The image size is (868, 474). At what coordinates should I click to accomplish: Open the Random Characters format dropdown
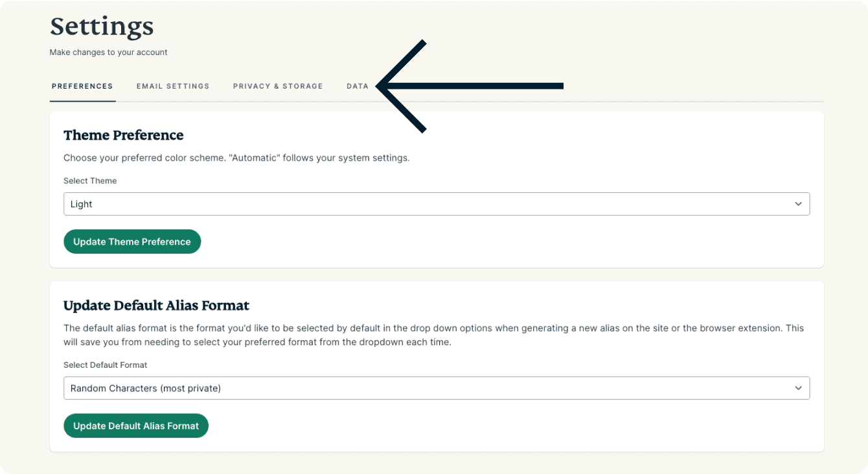(436, 389)
